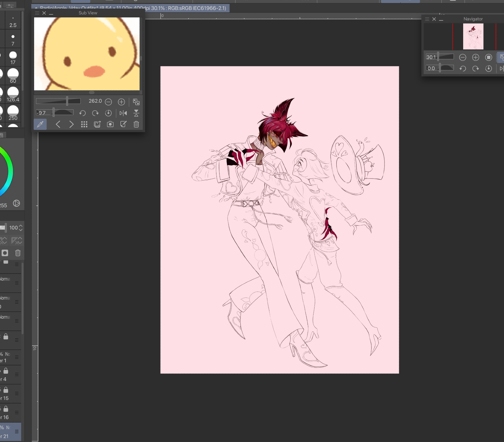Open Navigator panel hamburger menu
Viewport: 504px width, 442px height.
point(427,19)
